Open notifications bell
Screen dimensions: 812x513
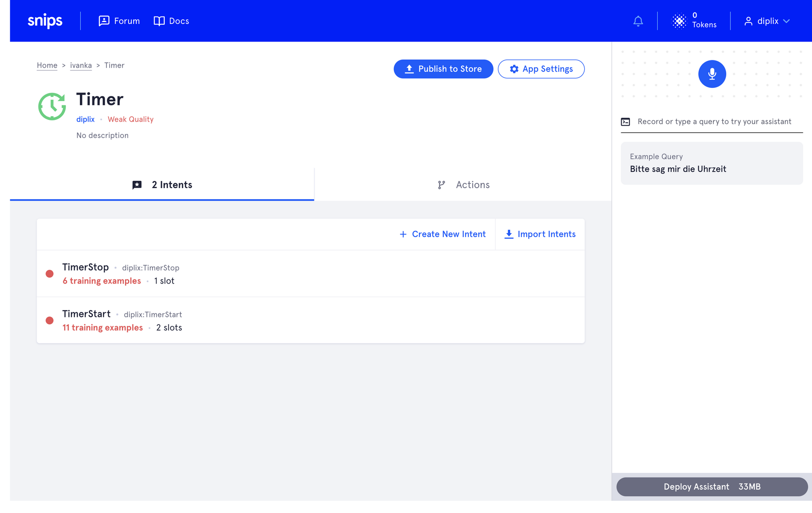[638, 21]
